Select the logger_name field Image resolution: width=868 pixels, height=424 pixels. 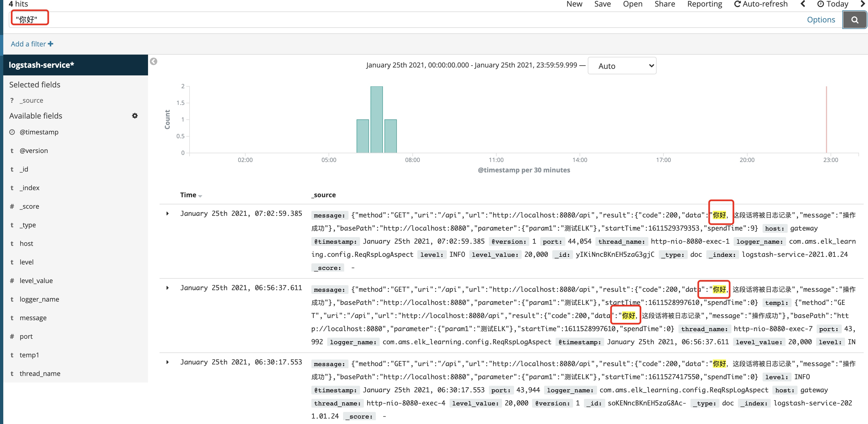[x=39, y=299]
